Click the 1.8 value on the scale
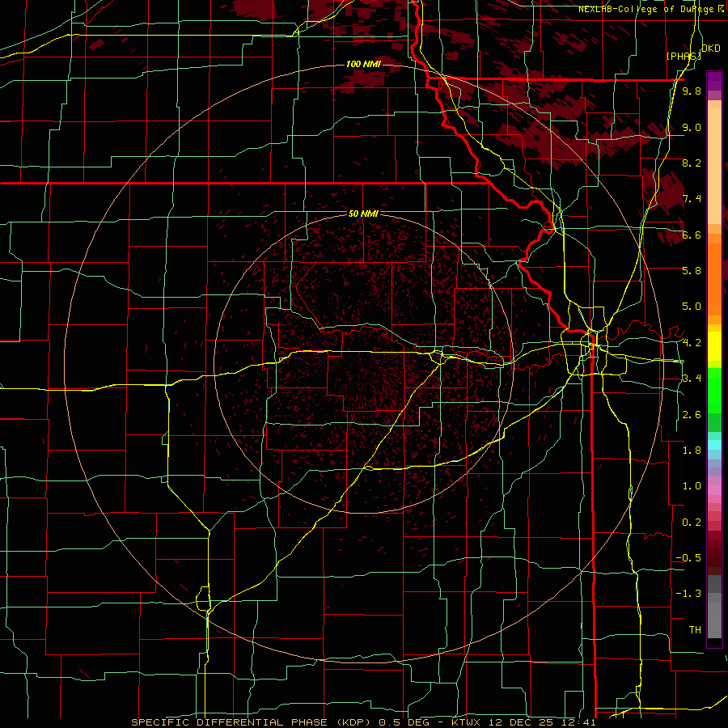Image resolution: width=728 pixels, height=728 pixels. tap(692, 451)
